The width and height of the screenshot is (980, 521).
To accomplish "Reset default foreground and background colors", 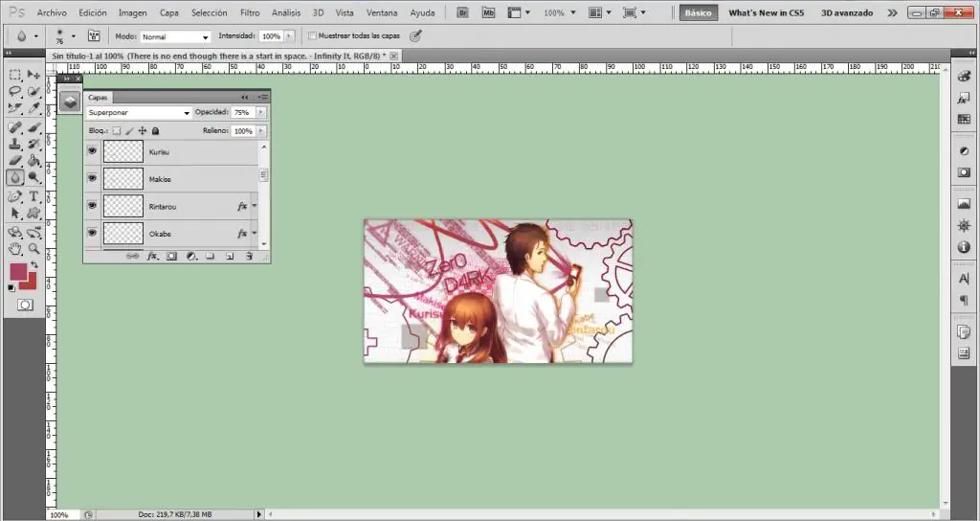I will coord(11,287).
